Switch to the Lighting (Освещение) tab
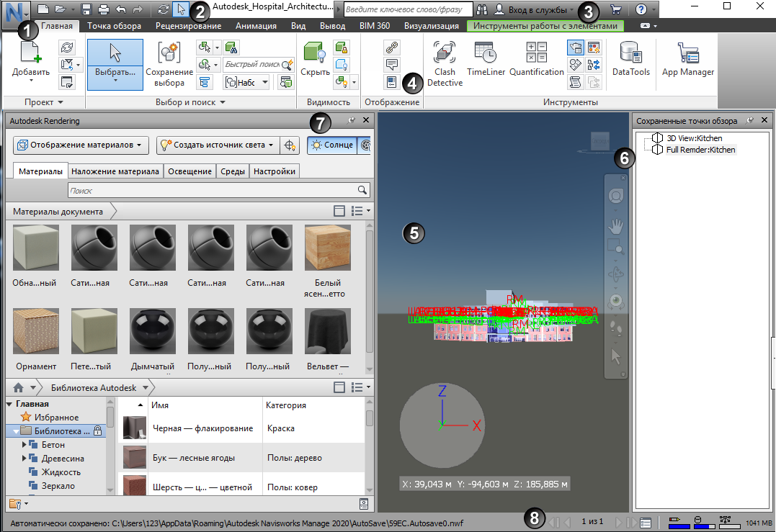The width and height of the screenshot is (776, 532). point(189,171)
